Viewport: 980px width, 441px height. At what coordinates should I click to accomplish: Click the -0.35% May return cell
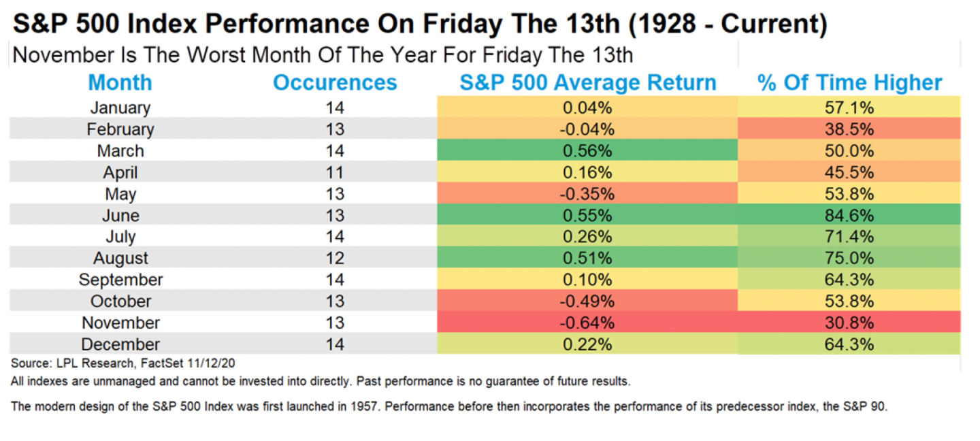tap(588, 194)
